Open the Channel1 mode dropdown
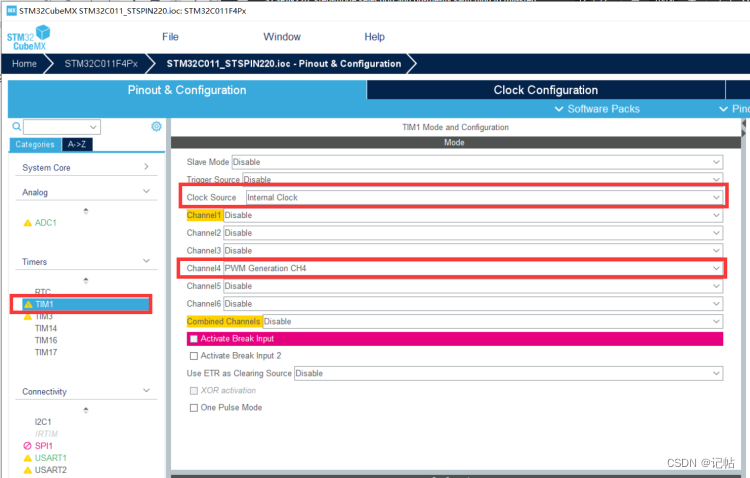This screenshot has width=750, height=478. [473, 215]
